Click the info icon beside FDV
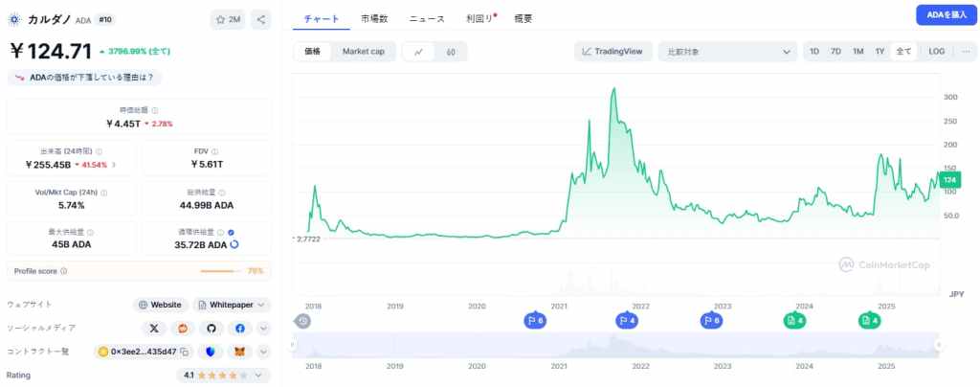The width and height of the screenshot is (980, 387). (x=215, y=151)
